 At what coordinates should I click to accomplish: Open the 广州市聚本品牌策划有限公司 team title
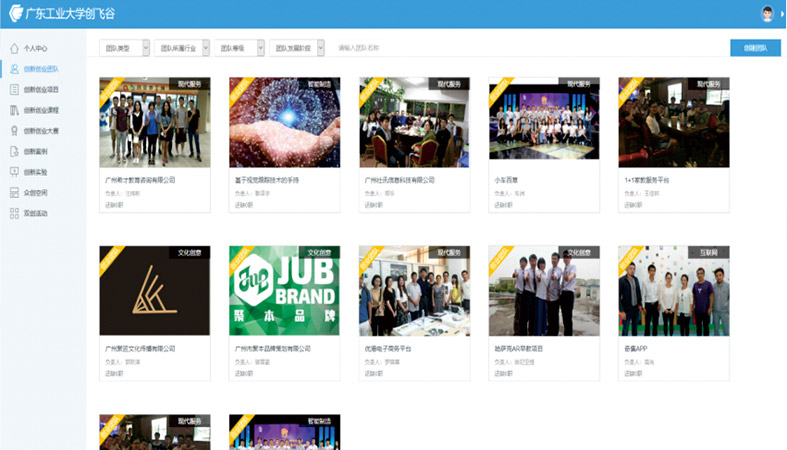pos(273,349)
